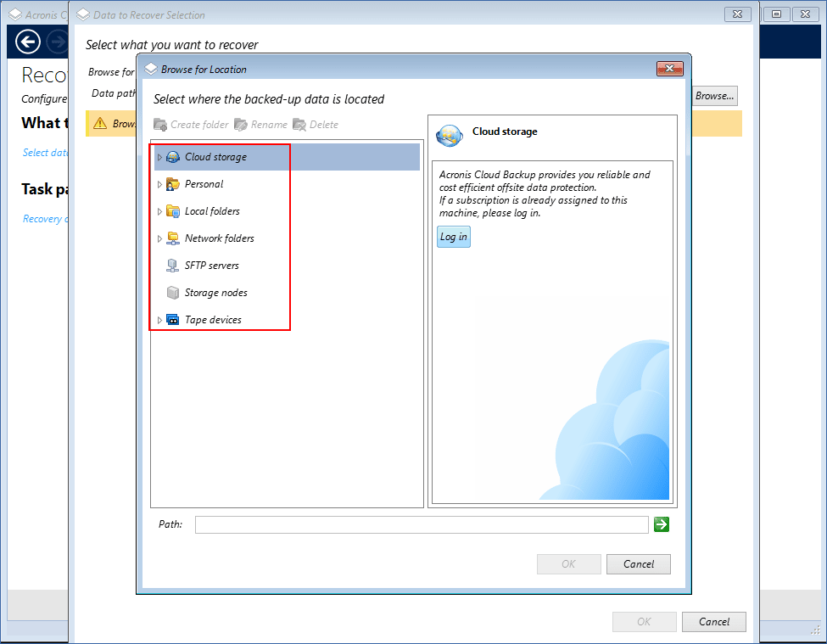Expand the Network folders tree node
The image size is (827, 644).
159,238
